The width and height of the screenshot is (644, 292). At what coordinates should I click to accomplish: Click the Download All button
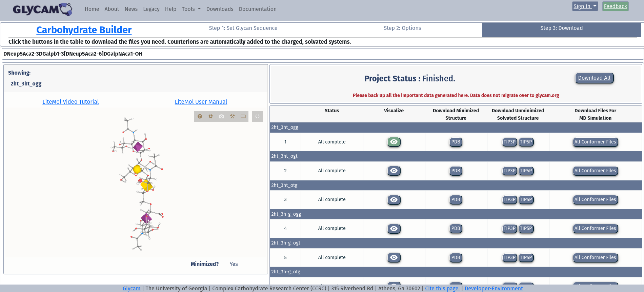click(x=594, y=78)
